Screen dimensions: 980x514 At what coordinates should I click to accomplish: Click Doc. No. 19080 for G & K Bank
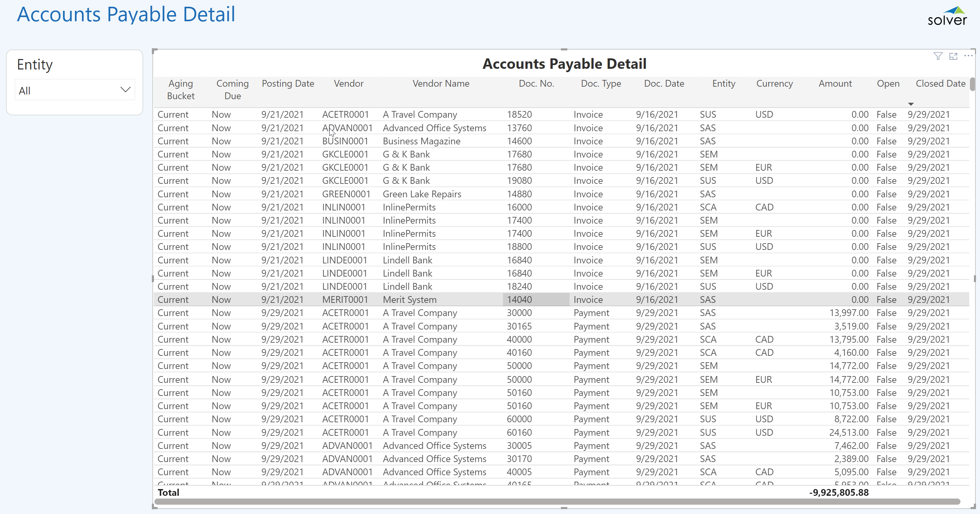[x=519, y=180]
